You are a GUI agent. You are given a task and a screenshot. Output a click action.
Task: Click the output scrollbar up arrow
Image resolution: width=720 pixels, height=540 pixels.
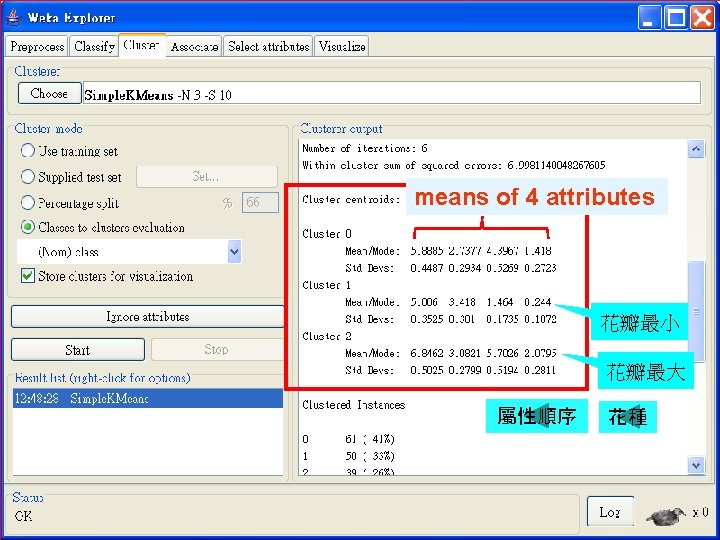pos(696,149)
